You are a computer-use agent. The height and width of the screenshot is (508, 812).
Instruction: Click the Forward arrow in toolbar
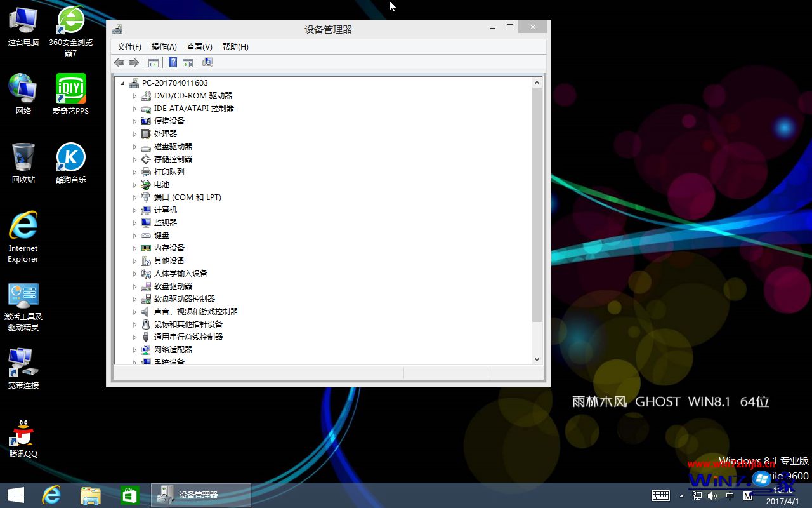[x=134, y=62]
